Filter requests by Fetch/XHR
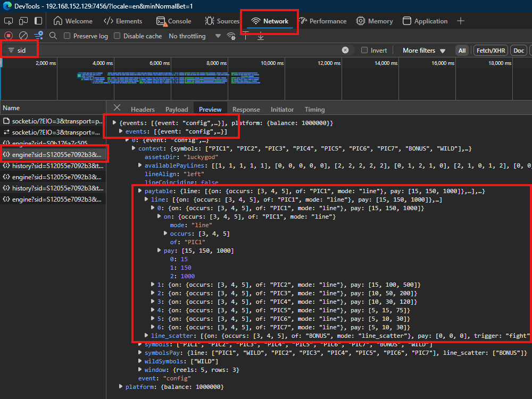 [x=491, y=51]
